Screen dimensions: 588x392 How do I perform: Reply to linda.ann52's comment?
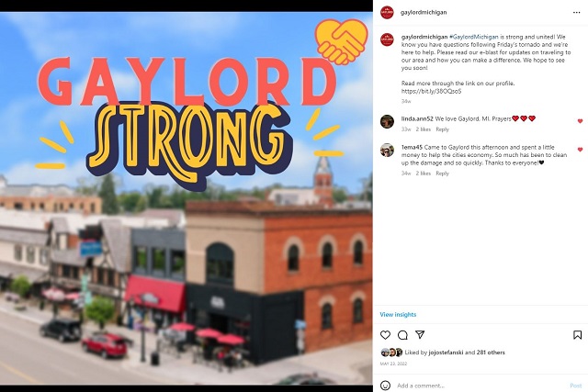(x=442, y=129)
